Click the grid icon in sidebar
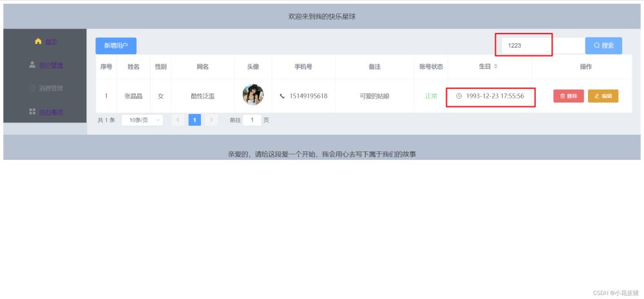 32,111
